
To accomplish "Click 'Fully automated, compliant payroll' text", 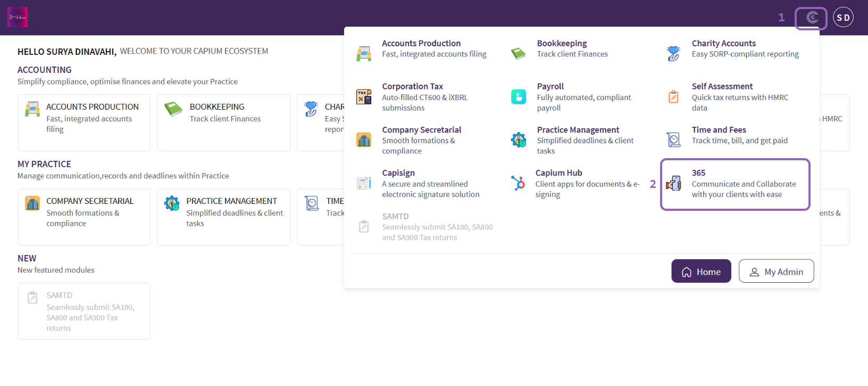I will (584, 103).
